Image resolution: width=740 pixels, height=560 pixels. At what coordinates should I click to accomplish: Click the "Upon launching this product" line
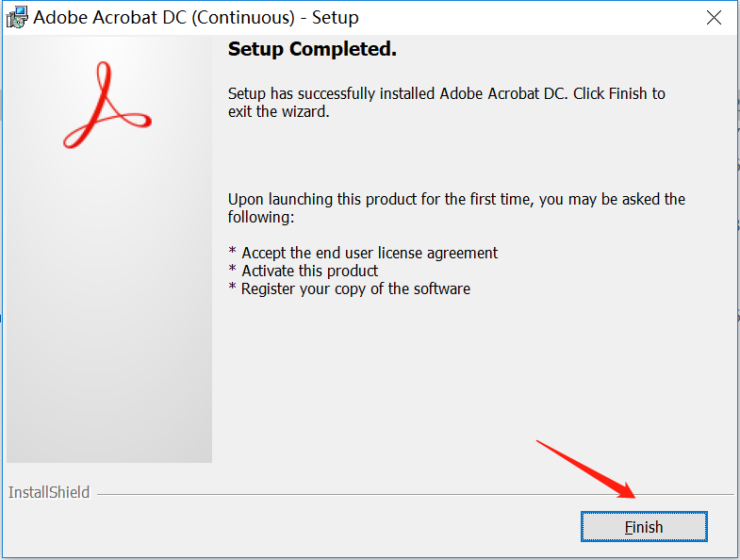tap(456, 200)
